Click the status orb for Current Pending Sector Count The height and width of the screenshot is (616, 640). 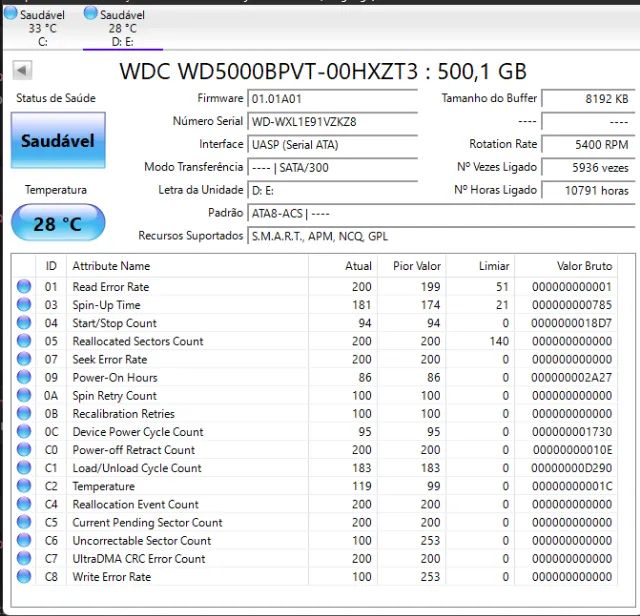(x=24, y=522)
